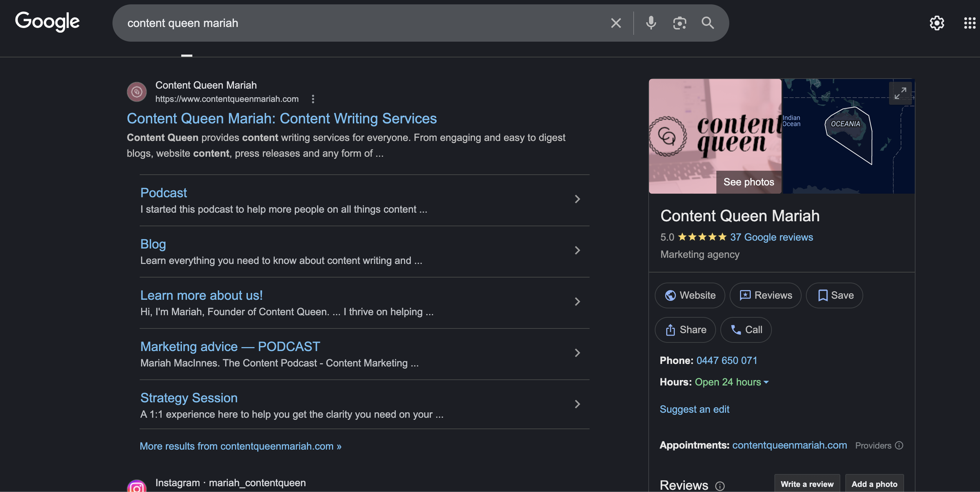Expand the Open 24 hours dropdown
The image size is (980, 492).
766,382
